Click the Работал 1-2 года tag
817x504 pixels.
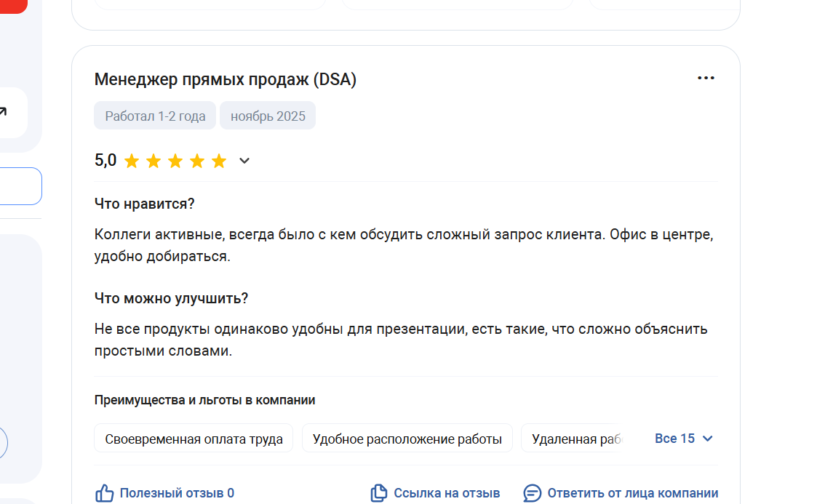click(x=155, y=116)
